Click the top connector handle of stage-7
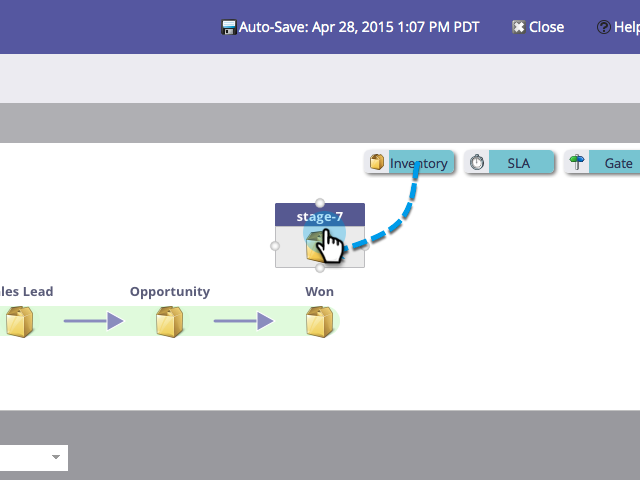This screenshot has height=480, width=640. [x=320, y=203]
